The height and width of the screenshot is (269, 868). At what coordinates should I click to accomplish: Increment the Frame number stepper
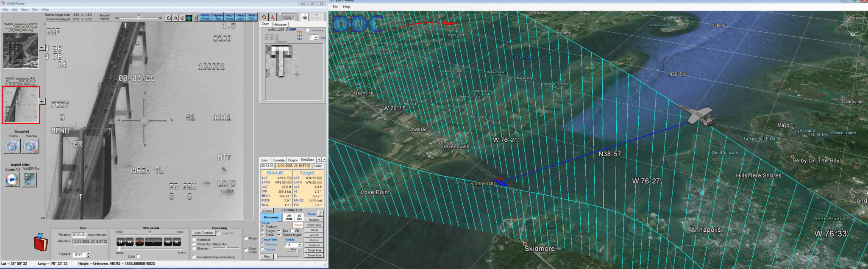point(88,253)
